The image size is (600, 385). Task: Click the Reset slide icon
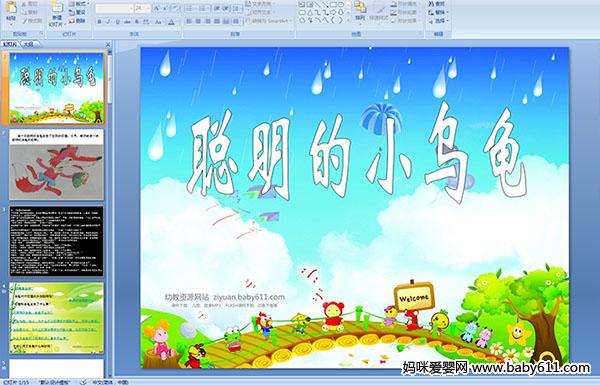click(x=72, y=12)
